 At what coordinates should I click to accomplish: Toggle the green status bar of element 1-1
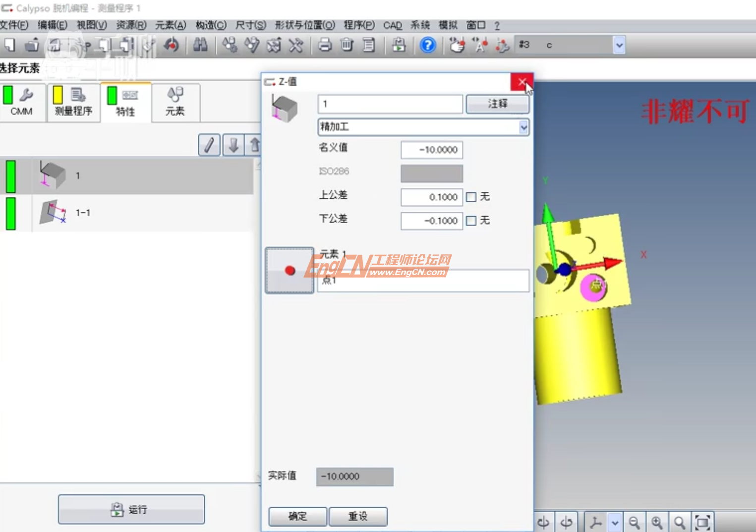tap(10, 212)
